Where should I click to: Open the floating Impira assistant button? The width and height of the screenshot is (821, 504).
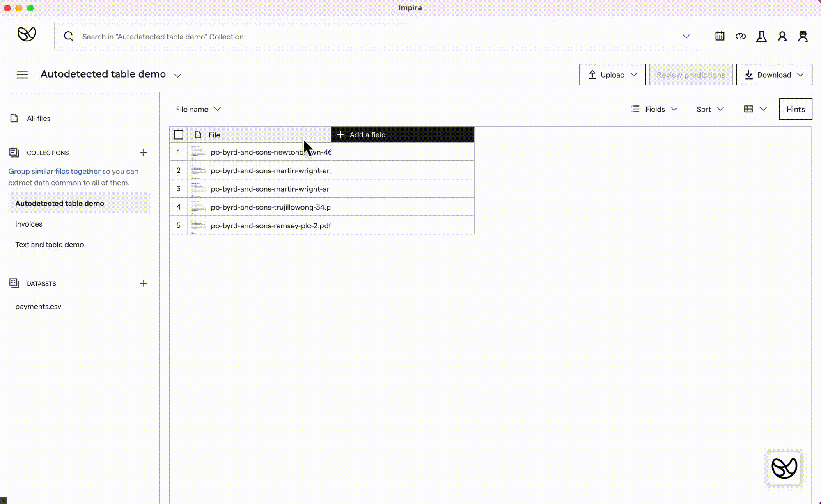(784, 468)
